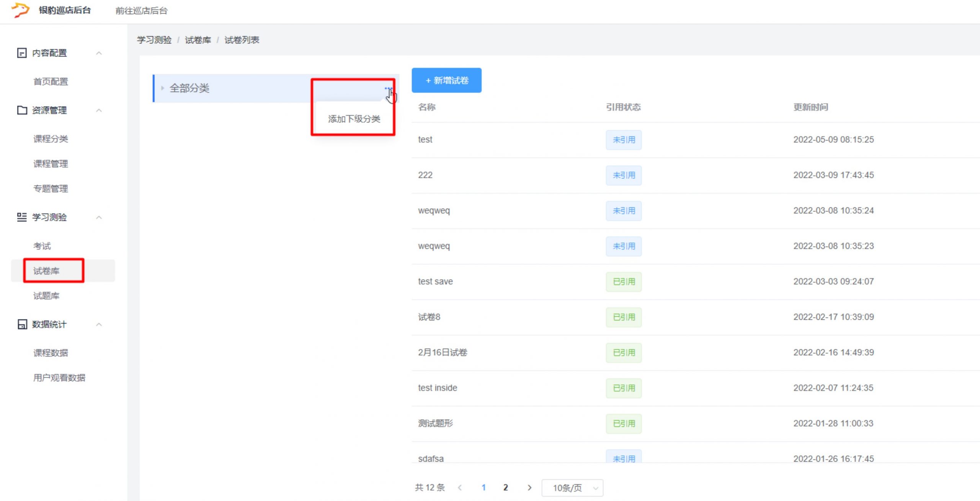Go to page 2 of list

click(505, 488)
